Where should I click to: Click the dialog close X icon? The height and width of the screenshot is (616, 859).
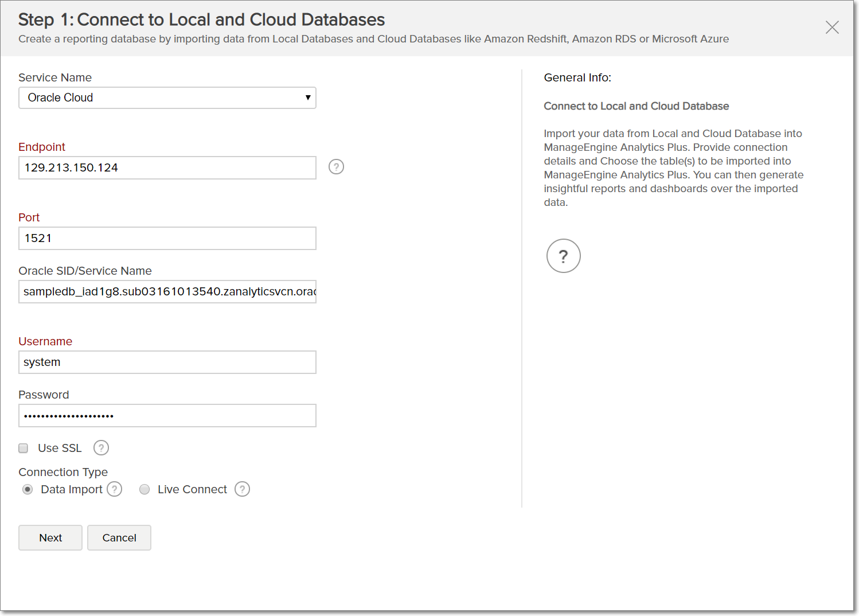tap(832, 27)
